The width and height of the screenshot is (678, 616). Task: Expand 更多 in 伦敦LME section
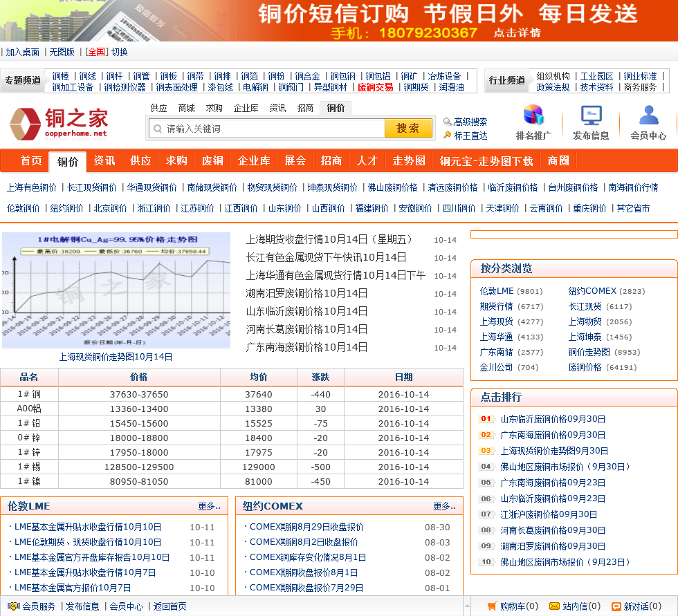click(209, 506)
